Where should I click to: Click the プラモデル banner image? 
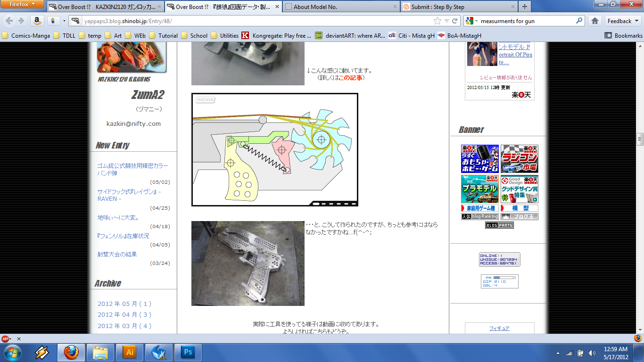click(480, 189)
